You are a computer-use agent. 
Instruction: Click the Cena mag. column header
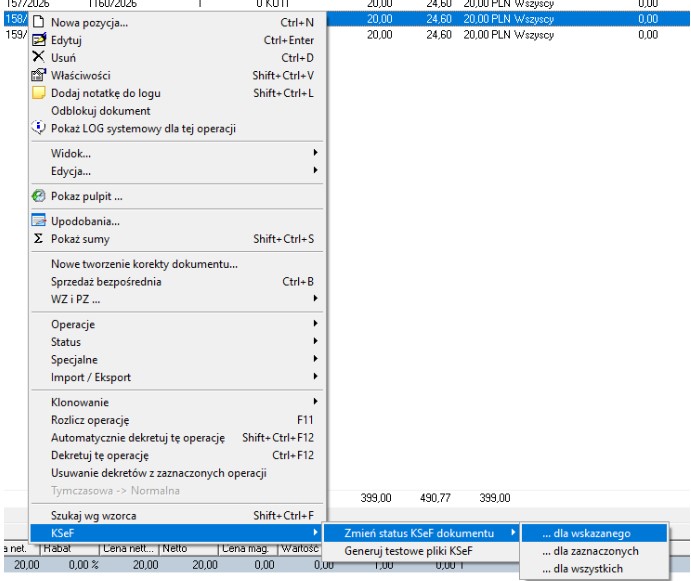pyautogui.click(x=244, y=547)
